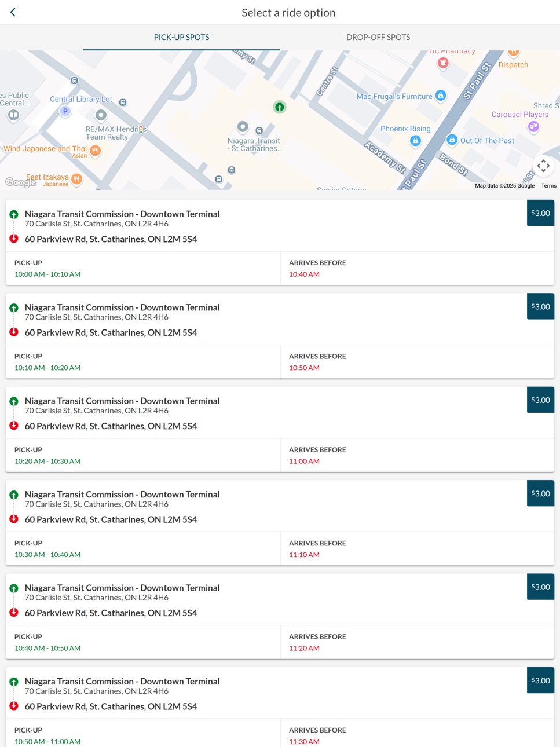560x747 pixels.
Task: Tap the Niagara Transit map pin
Action: pos(243,126)
